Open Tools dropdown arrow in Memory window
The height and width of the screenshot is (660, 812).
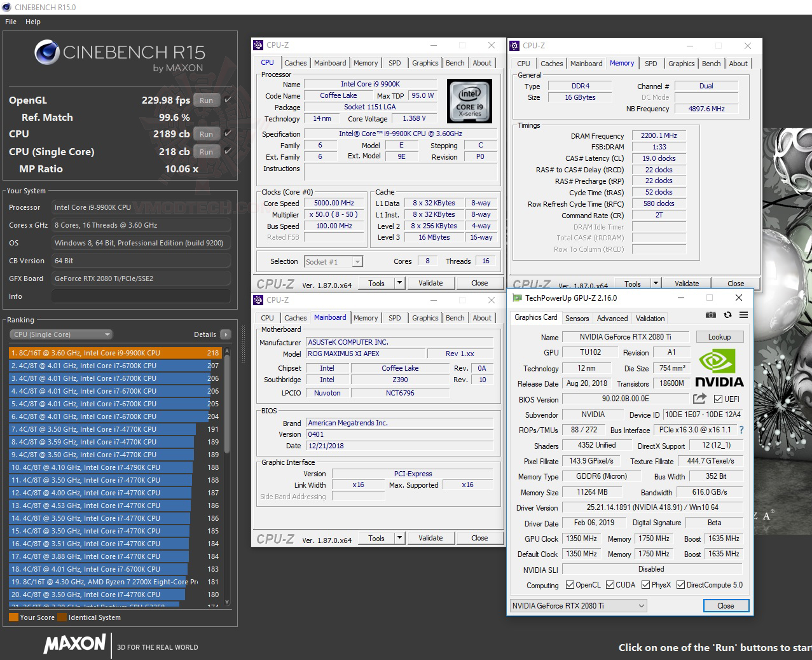(x=656, y=284)
